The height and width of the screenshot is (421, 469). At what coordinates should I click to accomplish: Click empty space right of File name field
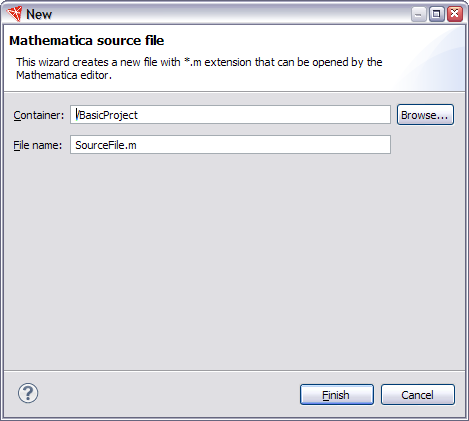pos(427,145)
